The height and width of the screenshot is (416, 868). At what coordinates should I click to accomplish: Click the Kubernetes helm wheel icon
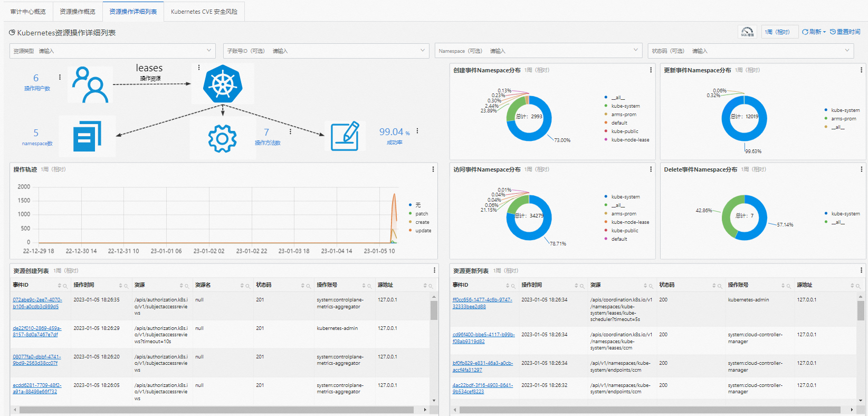pyautogui.click(x=223, y=84)
